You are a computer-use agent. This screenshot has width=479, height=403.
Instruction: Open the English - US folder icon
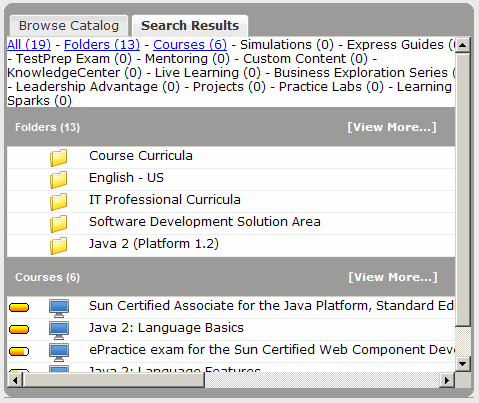point(59,179)
